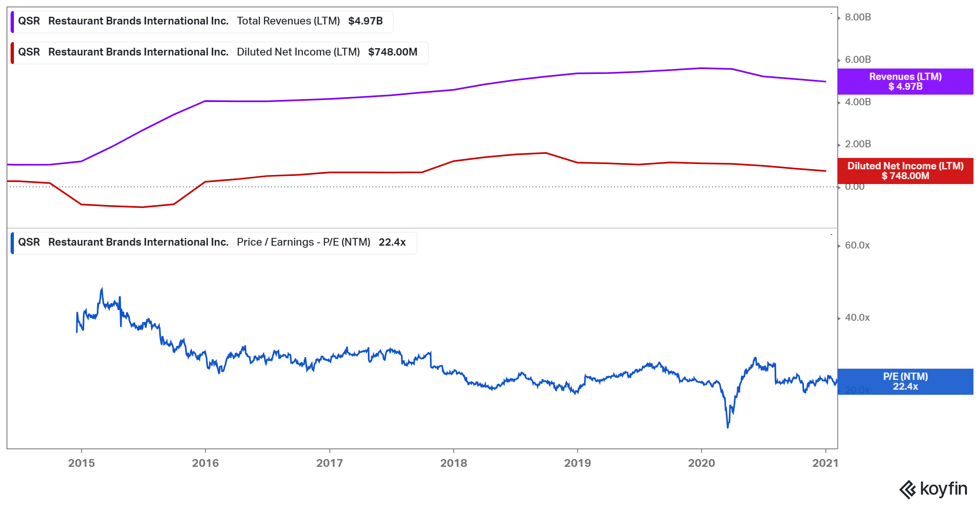Viewport: 980px width, 506px height.
Task: Click the blue P/E legend swatch
Action: (x=12, y=243)
